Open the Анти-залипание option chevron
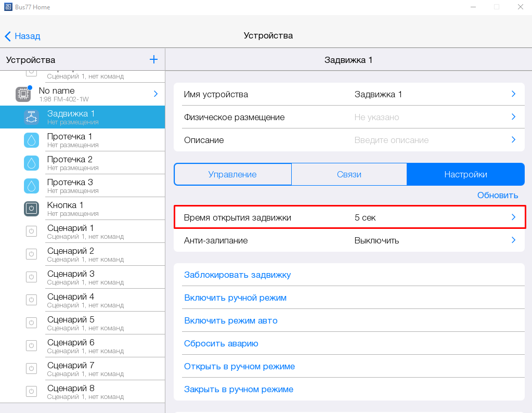 (x=513, y=240)
